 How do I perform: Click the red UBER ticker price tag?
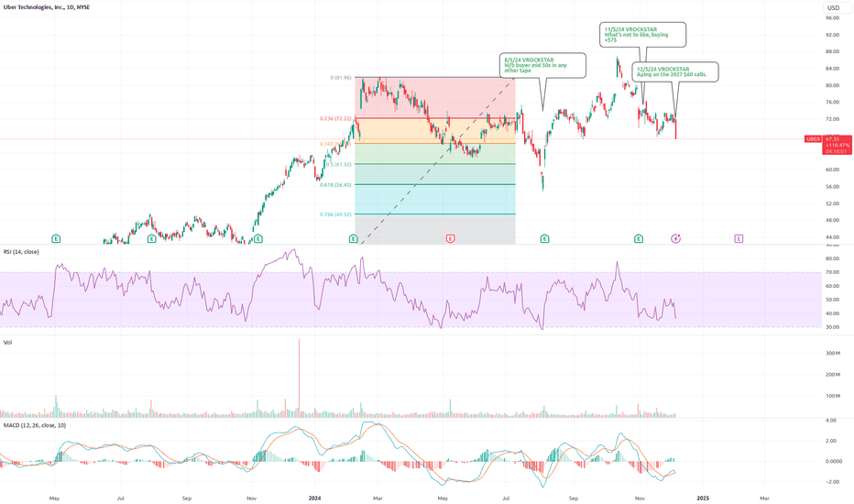[813, 139]
